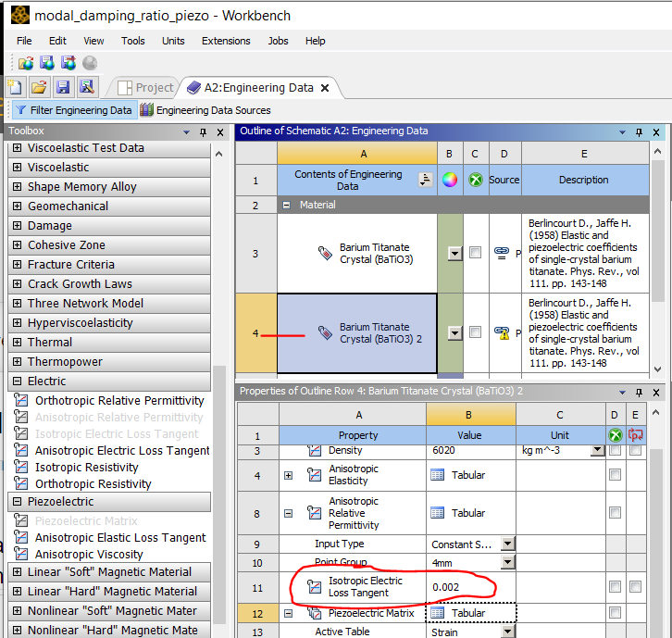Expand the Thermal toolbox group

point(18,343)
